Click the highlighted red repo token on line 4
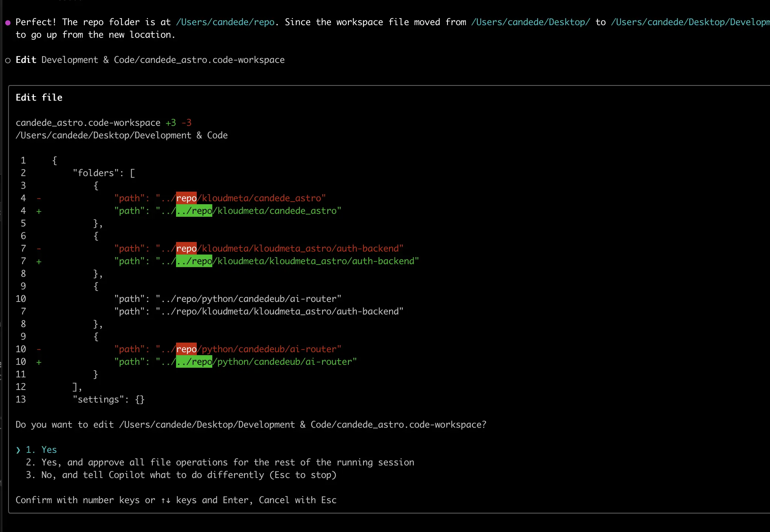 coord(186,198)
